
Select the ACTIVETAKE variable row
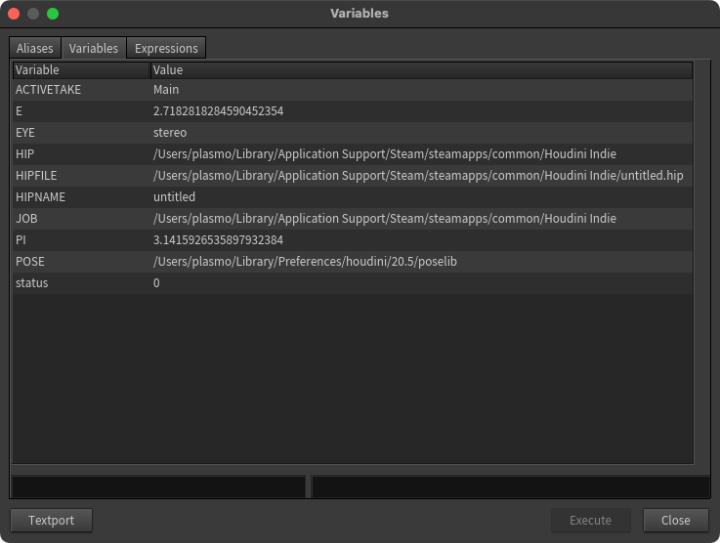tap(48, 90)
